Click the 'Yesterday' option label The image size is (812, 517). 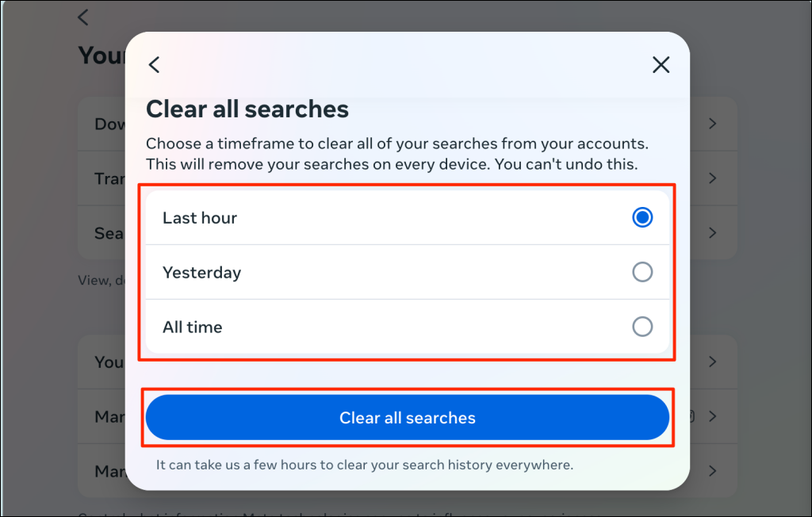201,273
